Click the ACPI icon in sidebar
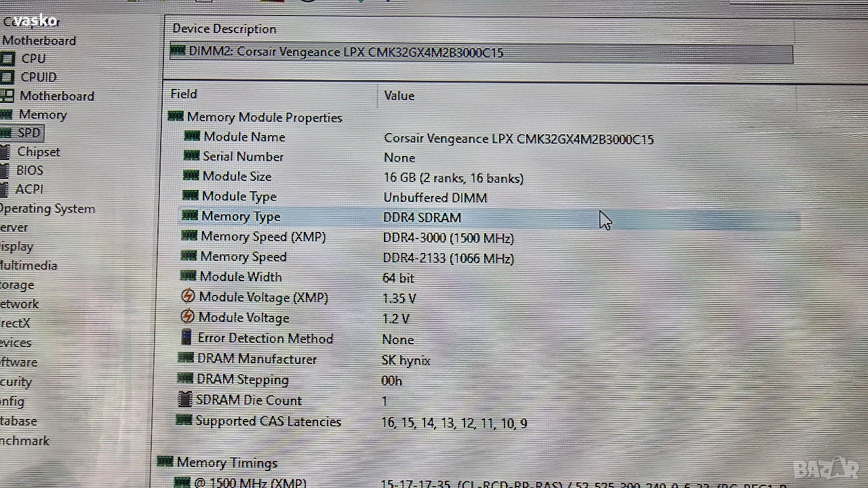868x488 pixels. [x=5, y=189]
